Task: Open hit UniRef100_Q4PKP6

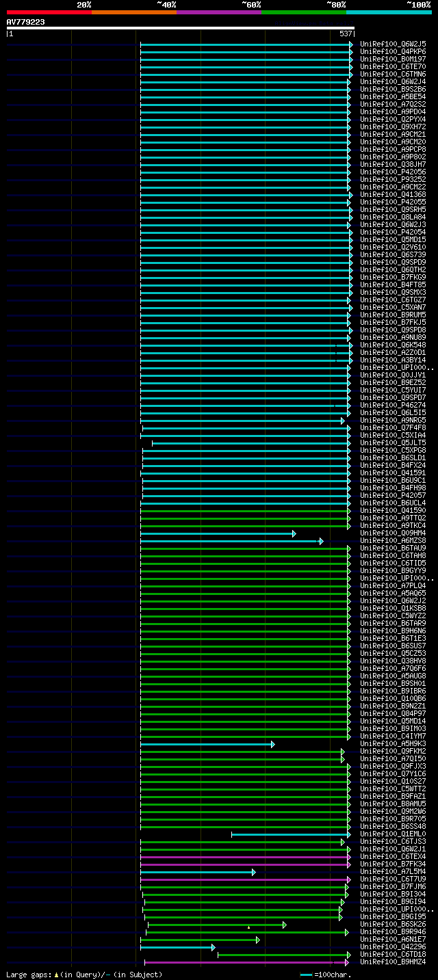Action: [x=393, y=51]
